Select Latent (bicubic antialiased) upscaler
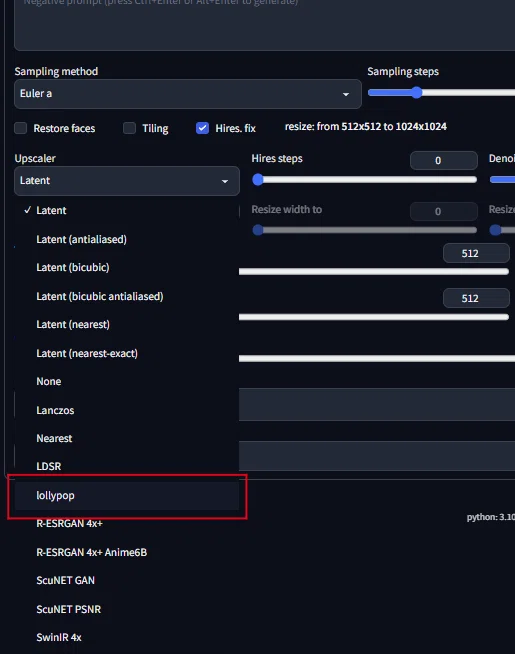This screenshot has height=654, width=515. [x=127, y=297]
